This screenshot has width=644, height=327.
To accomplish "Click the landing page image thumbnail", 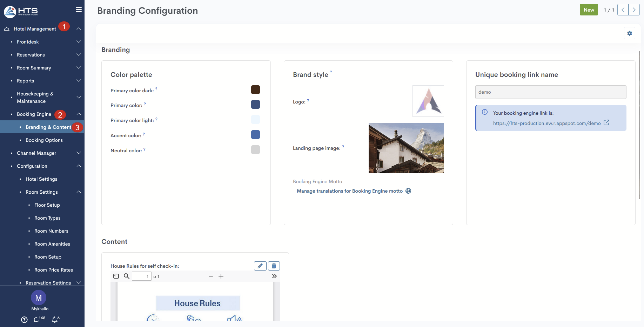I will pyautogui.click(x=406, y=148).
